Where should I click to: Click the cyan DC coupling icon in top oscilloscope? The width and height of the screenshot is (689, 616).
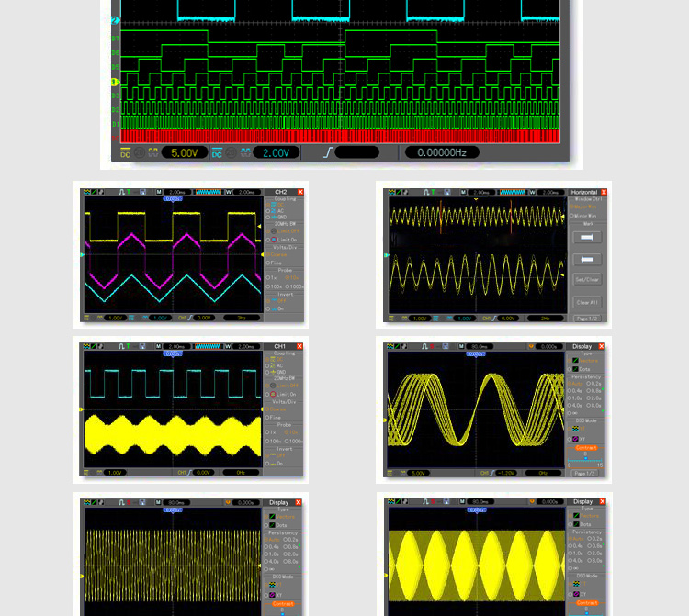point(218,152)
